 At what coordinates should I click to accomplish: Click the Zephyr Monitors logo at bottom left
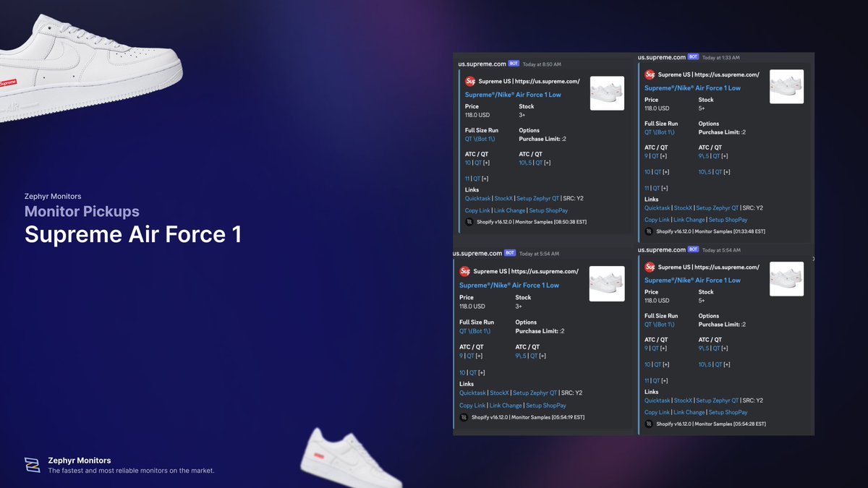(x=32, y=466)
